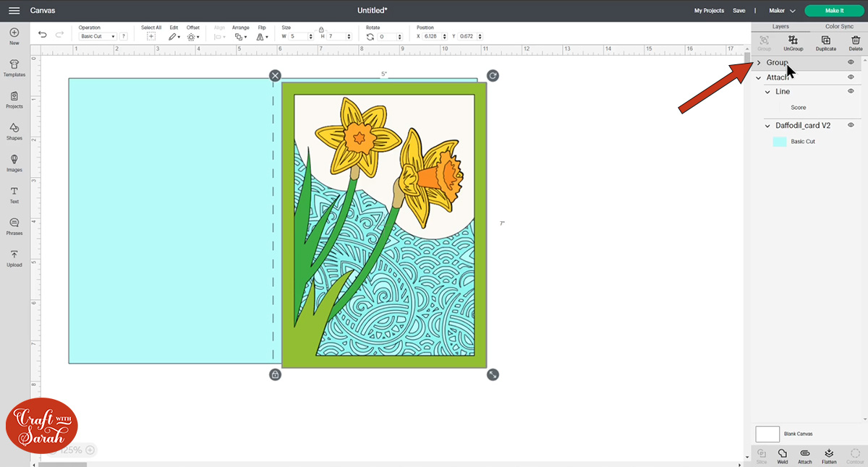The height and width of the screenshot is (467, 868).
Task: Add Text to the canvas
Action: [x=14, y=195]
